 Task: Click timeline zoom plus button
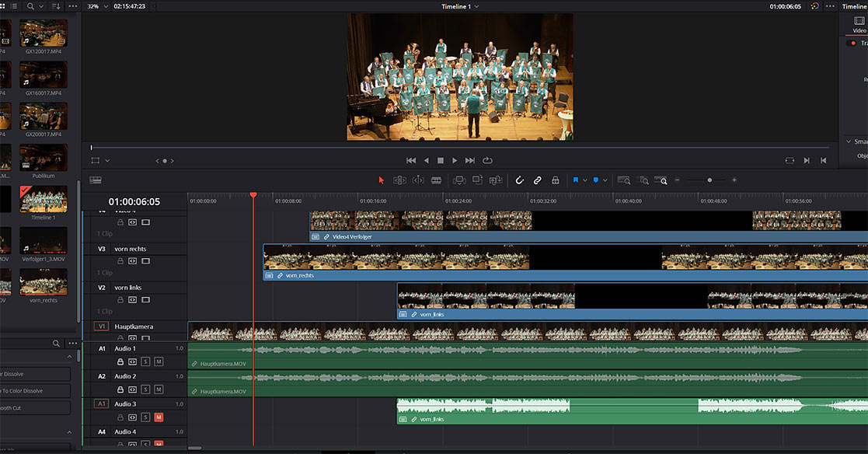[734, 180]
